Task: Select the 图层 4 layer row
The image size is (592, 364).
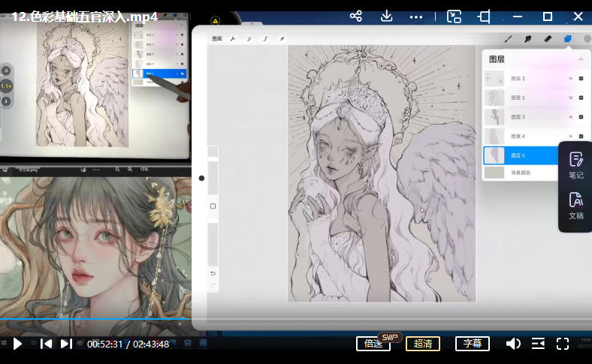Action: (526, 136)
